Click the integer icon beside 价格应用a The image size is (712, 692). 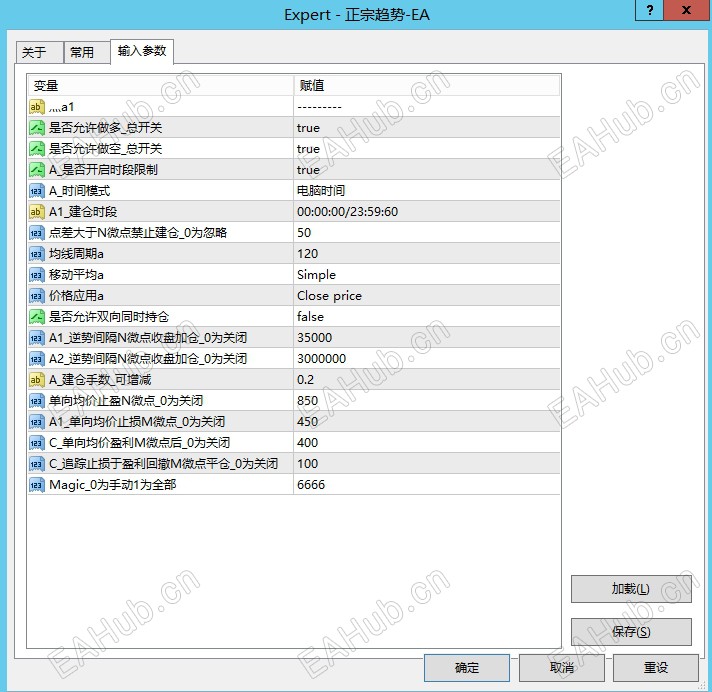click(x=37, y=296)
